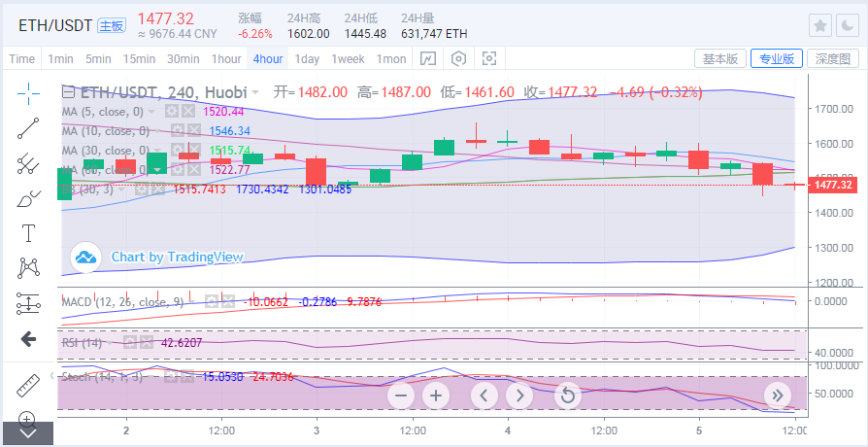
Task: Open settings for MA (60, close, 0)
Action: click(177, 170)
